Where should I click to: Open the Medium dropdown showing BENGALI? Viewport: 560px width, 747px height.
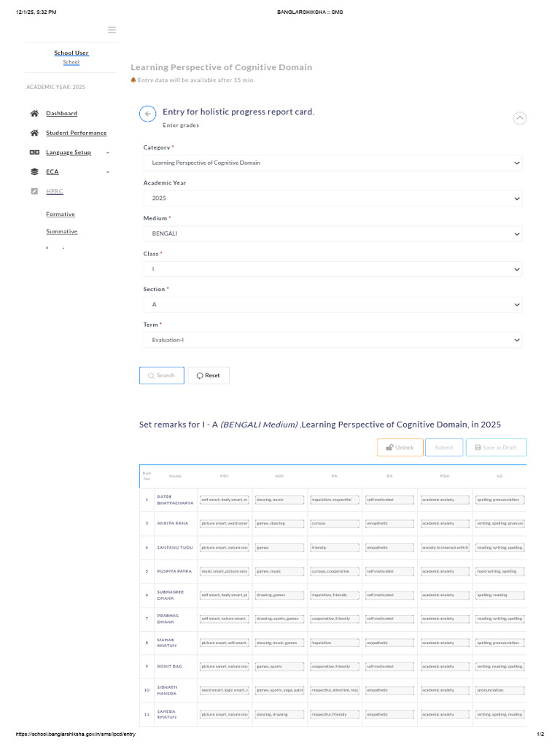(332, 234)
